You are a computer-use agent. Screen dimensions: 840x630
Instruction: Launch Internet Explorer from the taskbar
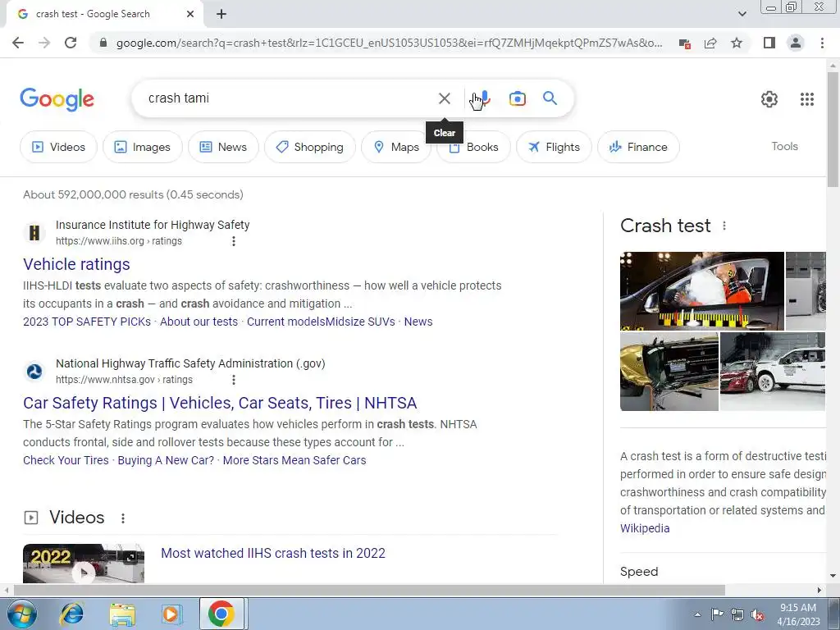72,614
